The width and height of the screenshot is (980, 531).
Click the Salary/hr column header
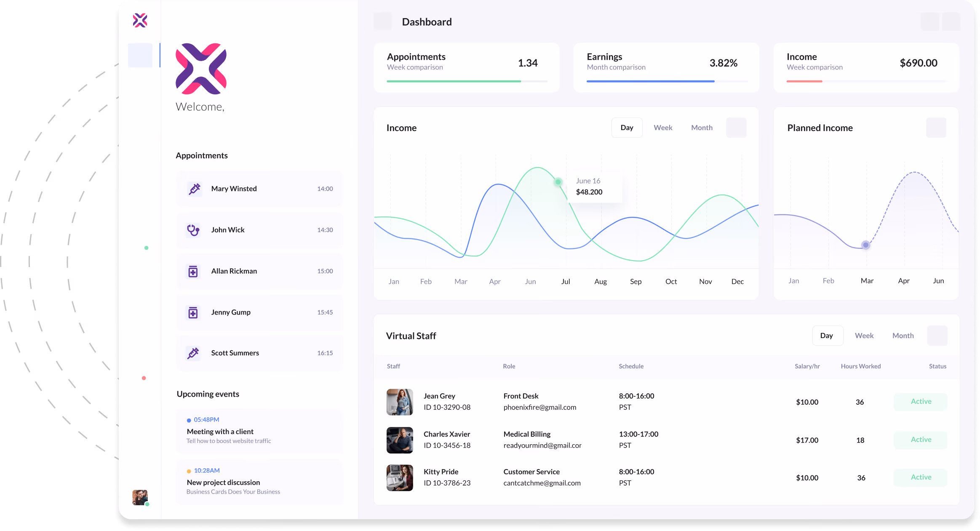coord(807,366)
